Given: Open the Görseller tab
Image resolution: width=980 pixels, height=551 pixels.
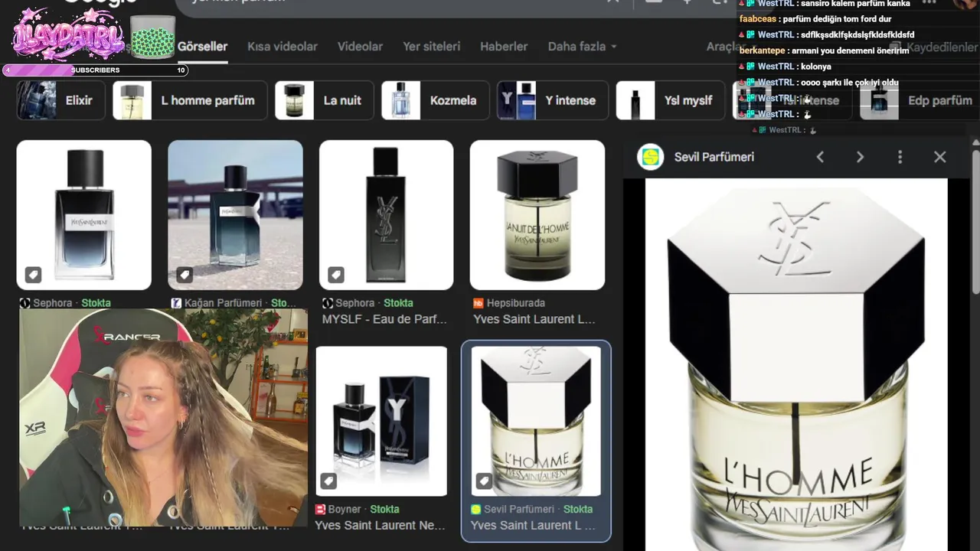Looking at the screenshot, I should pos(202,46).
